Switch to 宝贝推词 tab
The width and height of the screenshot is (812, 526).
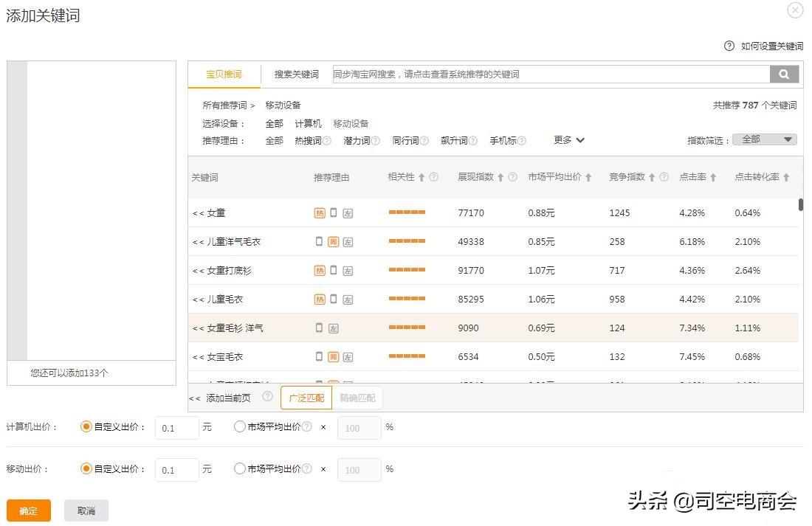[224, 75]
